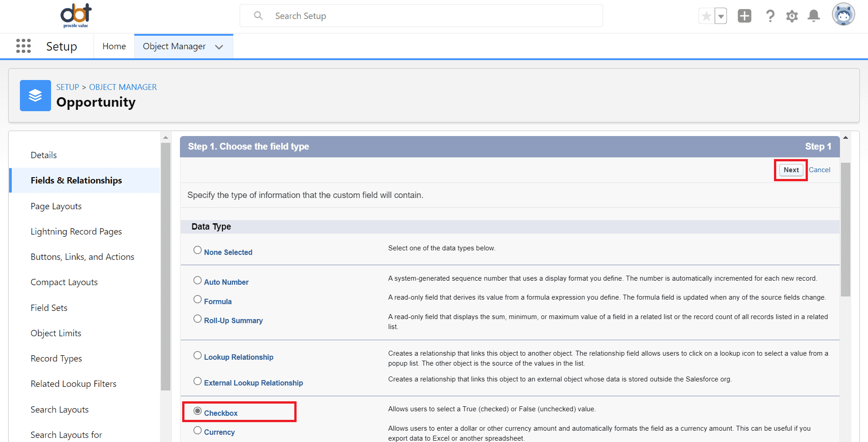Open Page Layouts in the sidebar
Viewport: 868px width, 442px height.
[56, 206]
